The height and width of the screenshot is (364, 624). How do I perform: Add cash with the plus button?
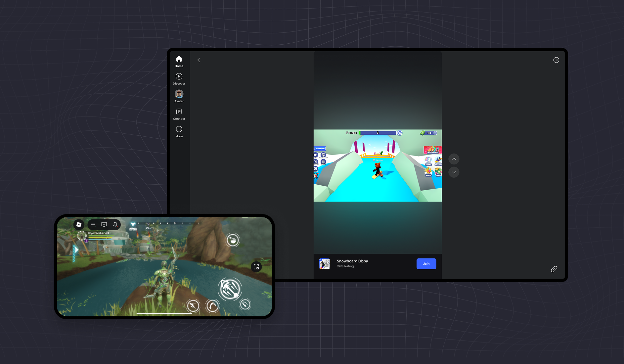[x=435, y=133]
